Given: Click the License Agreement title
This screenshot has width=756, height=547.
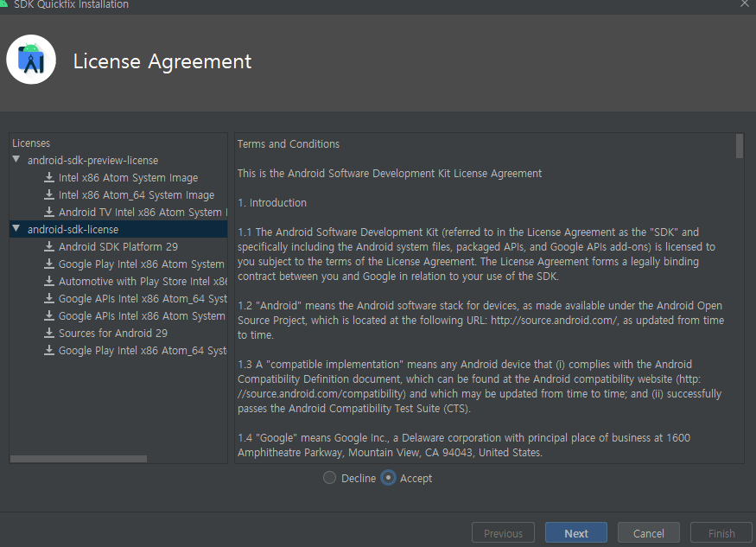Looking at the screenshot, I should [x=162, y=61].
